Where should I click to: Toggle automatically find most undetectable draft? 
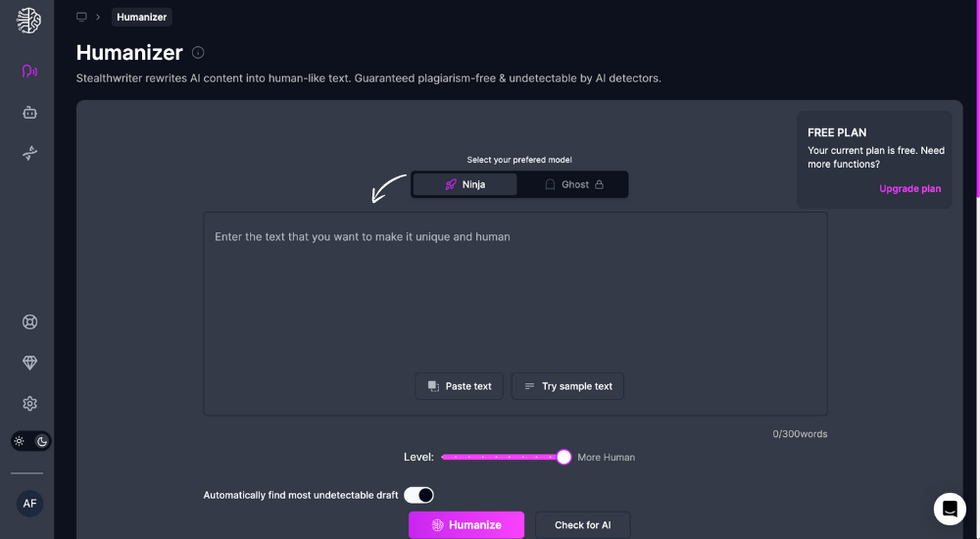tap(418, 495)
